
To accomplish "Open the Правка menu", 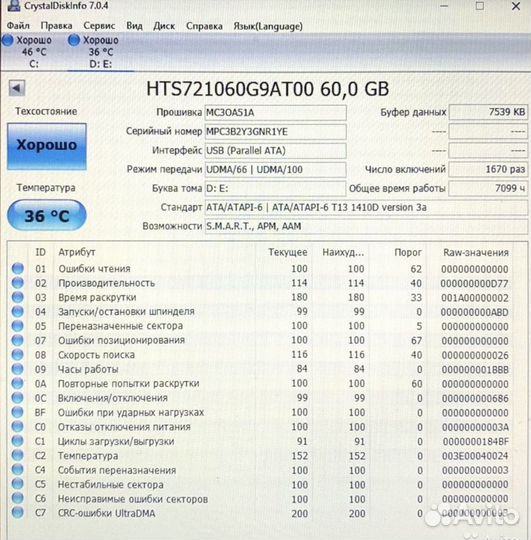I will click(56, 26).
